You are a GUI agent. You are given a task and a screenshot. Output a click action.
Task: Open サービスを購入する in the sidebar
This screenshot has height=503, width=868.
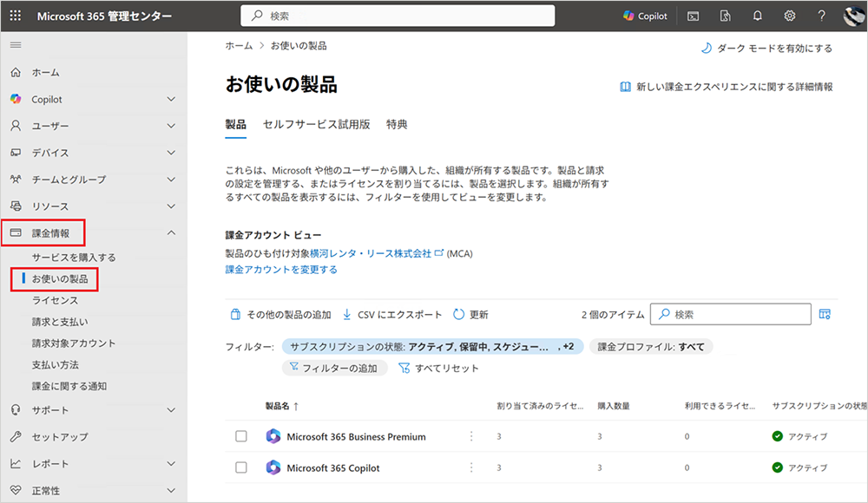(x=74, y=258)
